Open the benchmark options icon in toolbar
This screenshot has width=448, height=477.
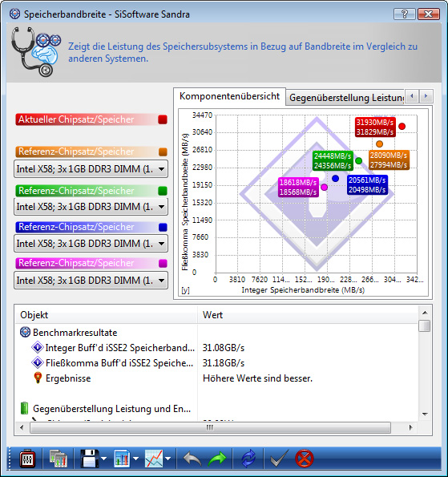pyautogui.click(x=27, y=459)
